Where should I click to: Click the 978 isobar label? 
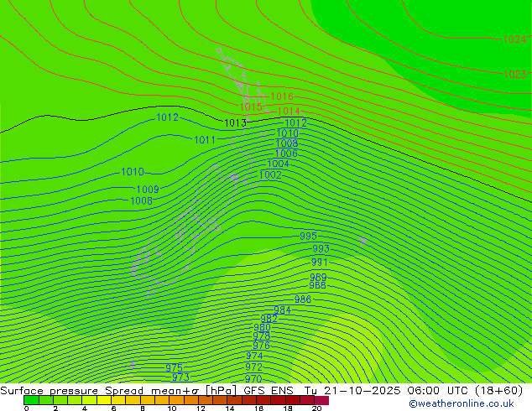(x=261, y=336)
